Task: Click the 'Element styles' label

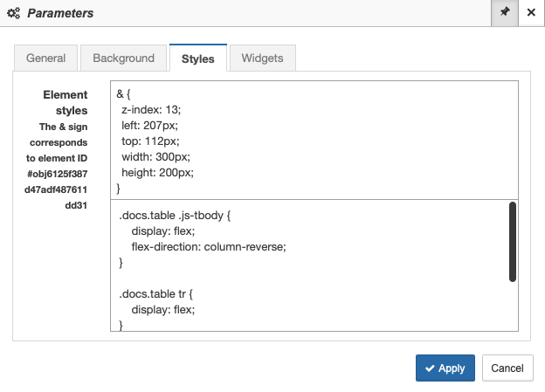Action: (66, 102)
